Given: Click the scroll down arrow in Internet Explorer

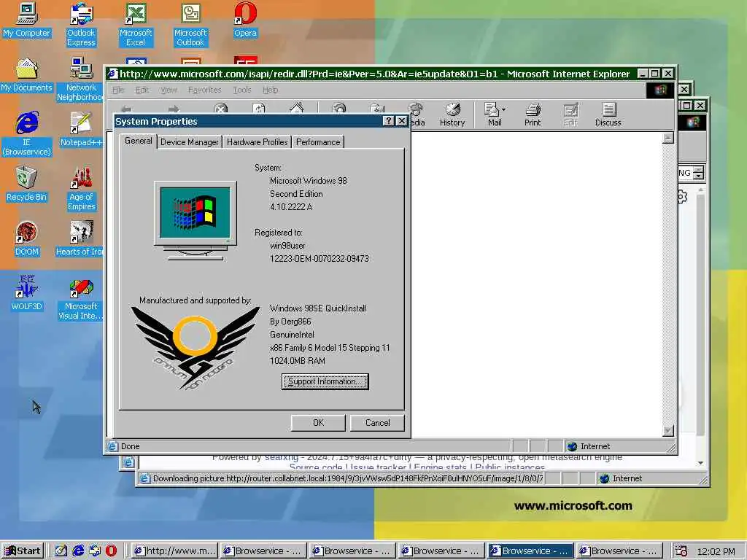Looking at the screenshot, I should pyautogui.click(x=668, y=430).
